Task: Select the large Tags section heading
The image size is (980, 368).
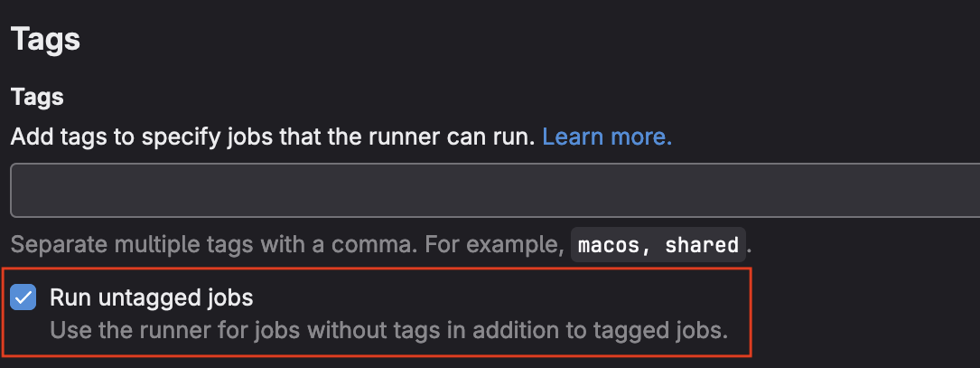Action: pos(45,39)
